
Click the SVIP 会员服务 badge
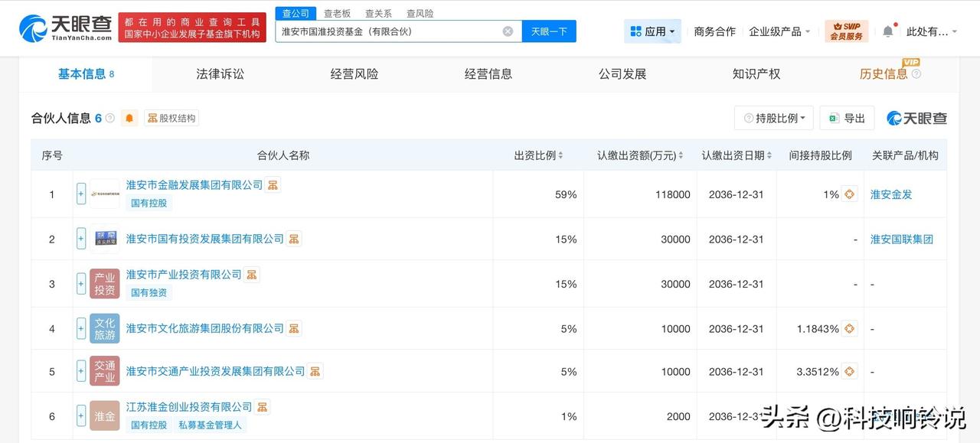[x=846, y=31]
